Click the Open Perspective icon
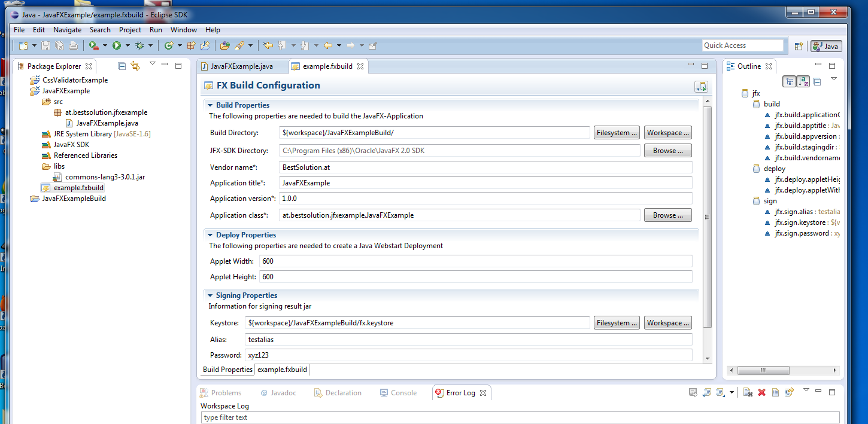 [x=798, y=46]
